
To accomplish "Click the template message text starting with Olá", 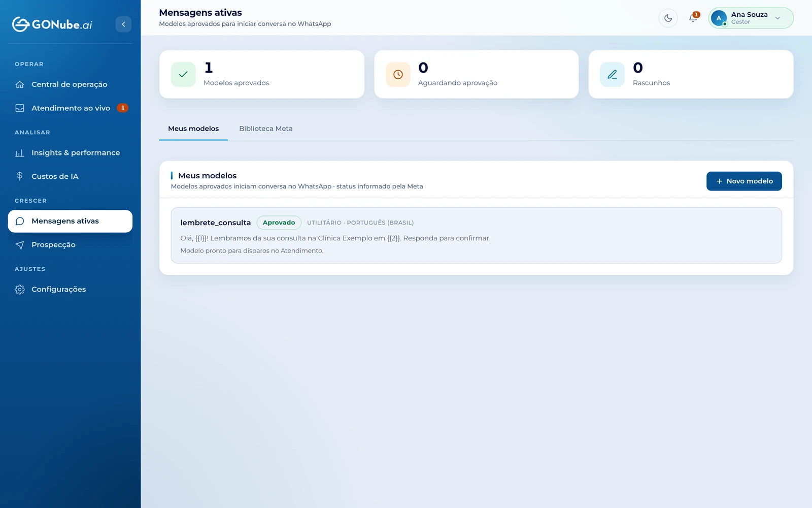I will click(x=335, y=238).
